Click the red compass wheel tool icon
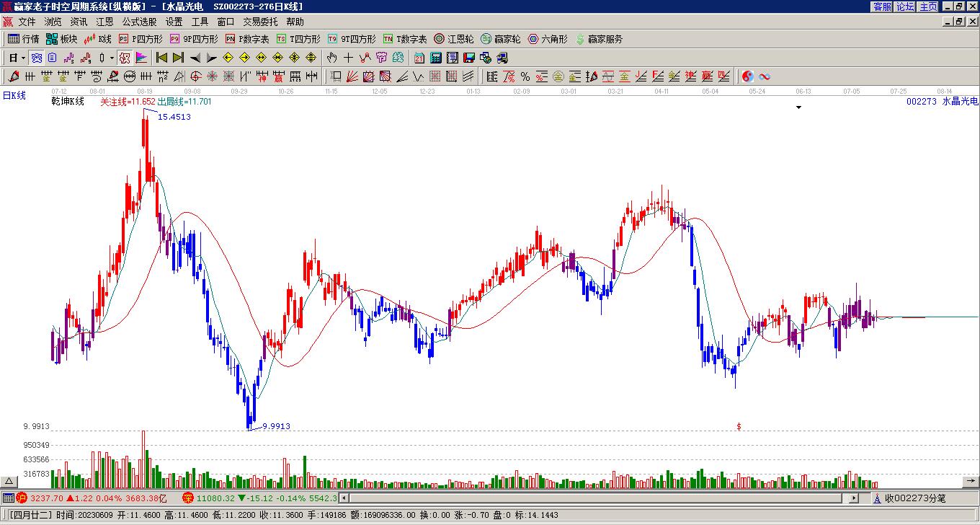Screen dimensions: 980x525 (196, 76)
